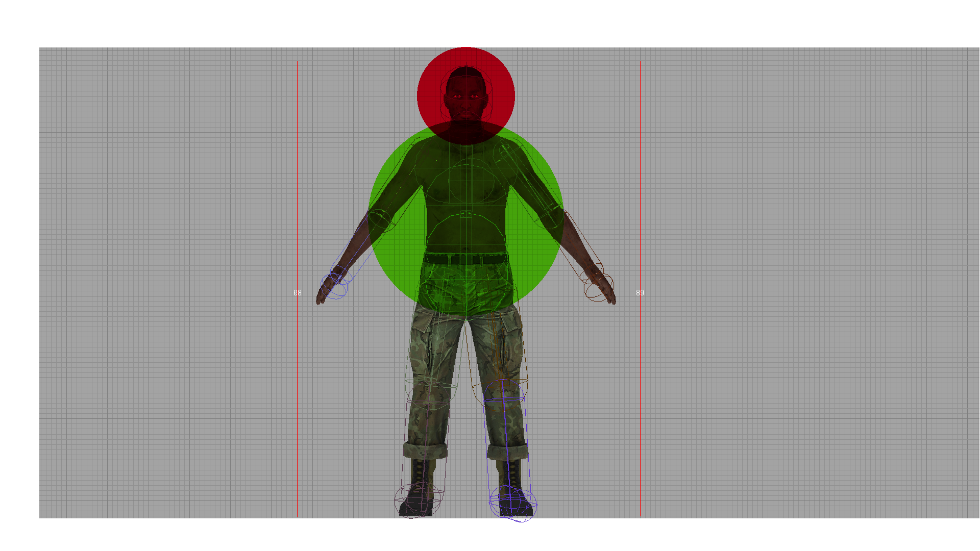Click the blue shin hitbox on the right-side leg

point(505,429)
